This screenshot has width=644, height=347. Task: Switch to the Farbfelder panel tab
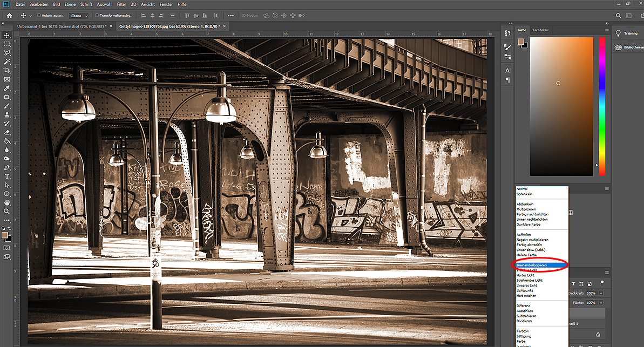point(540,30)
